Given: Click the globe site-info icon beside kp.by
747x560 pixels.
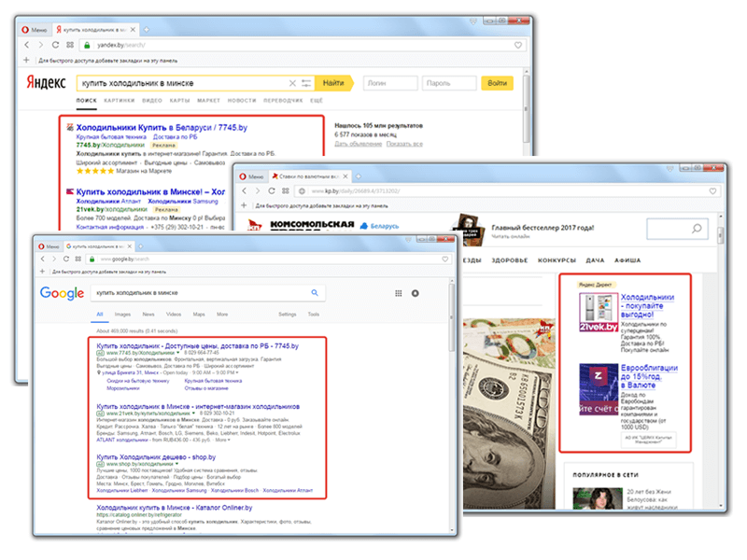Looking at the screenshot, I should 302,191.
